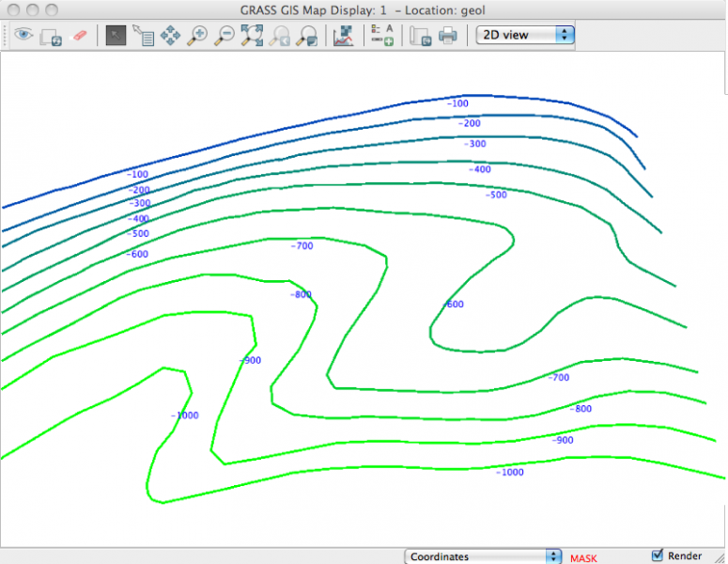Click the Display map eye icon
The height and width of the screenshot is (564, 728).
point(23,35)
